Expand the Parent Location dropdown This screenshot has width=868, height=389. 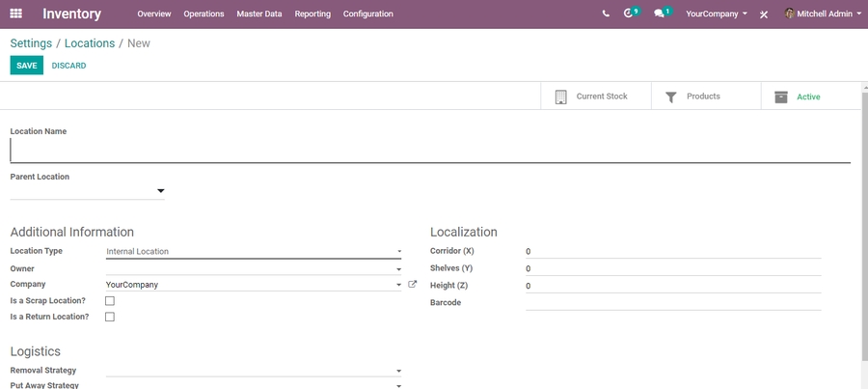pos(161,192)
